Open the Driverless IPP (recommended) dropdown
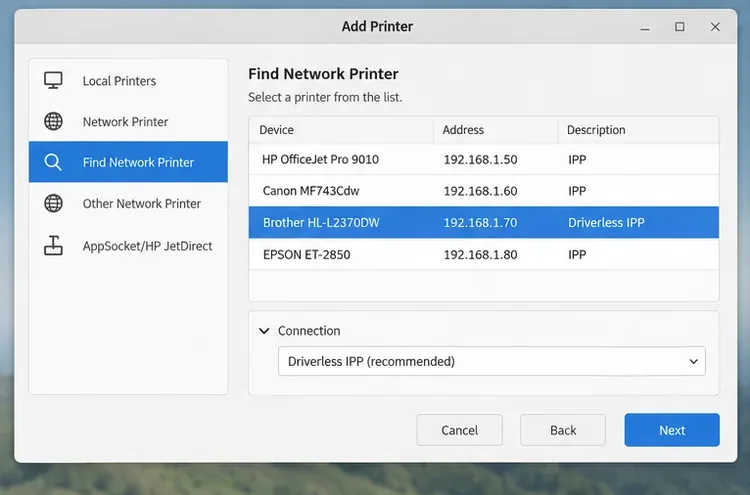 pos(491,361)
